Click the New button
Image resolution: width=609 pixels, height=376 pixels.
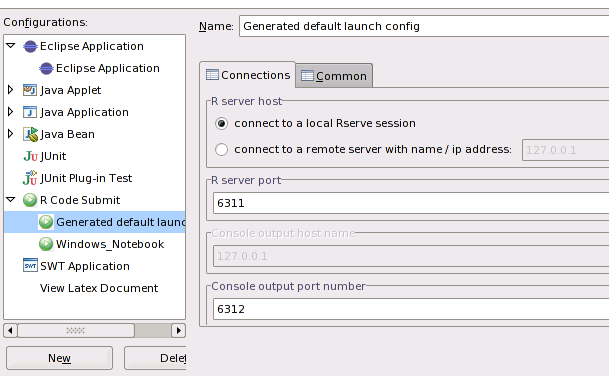59,358
